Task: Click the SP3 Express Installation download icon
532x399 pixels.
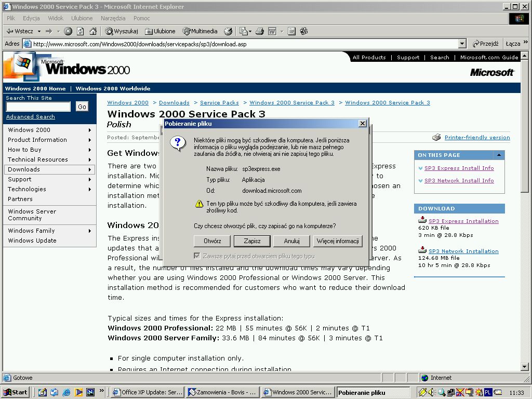Action: click(x=422, y=220)
